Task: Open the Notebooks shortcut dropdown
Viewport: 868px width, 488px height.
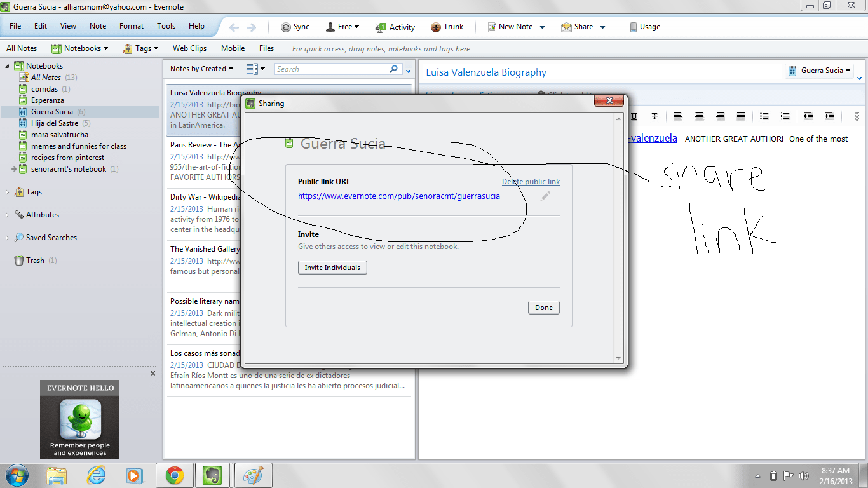Action: point(79,48)
